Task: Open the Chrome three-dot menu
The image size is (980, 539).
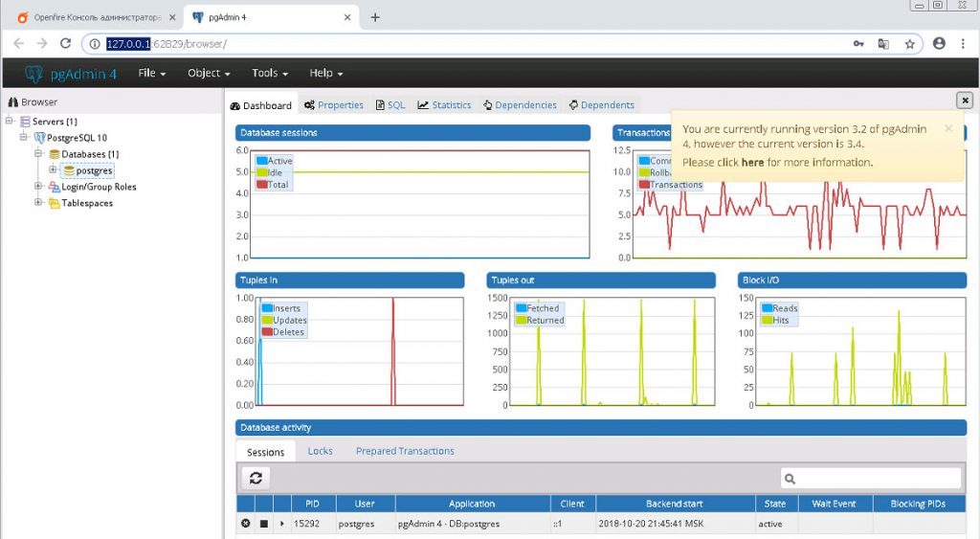Action: tap(963, 43)
